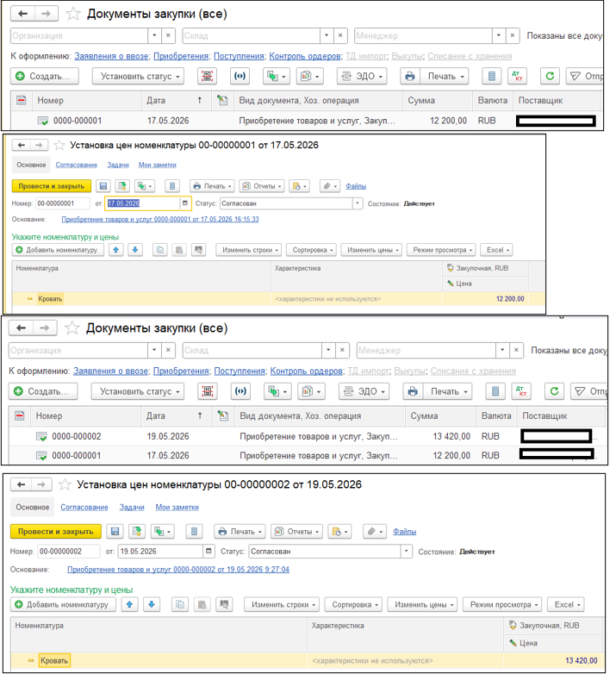Open basis link Приобретение 0000-000002 от 19.05.2026 9:27:04

click(178, 570)
